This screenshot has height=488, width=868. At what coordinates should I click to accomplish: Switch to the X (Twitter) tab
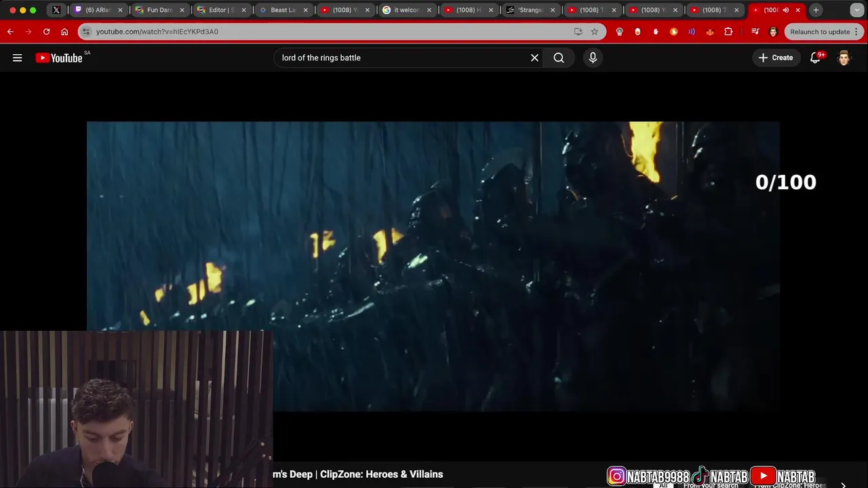(x=56, y=10)
